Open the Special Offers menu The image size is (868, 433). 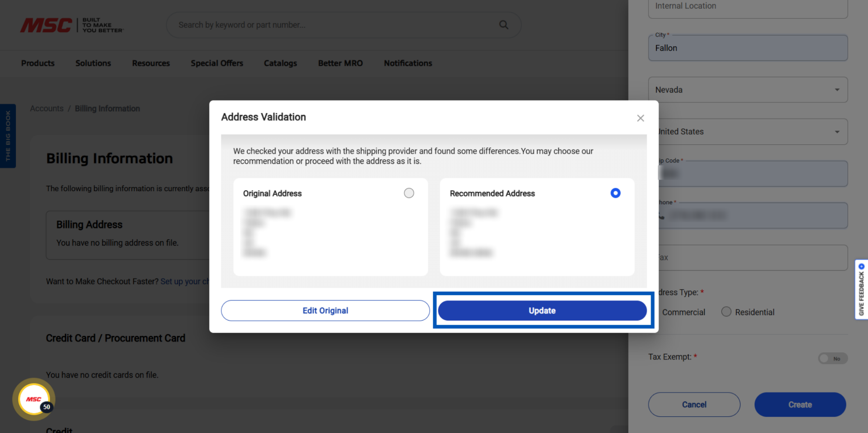point(217,63)
